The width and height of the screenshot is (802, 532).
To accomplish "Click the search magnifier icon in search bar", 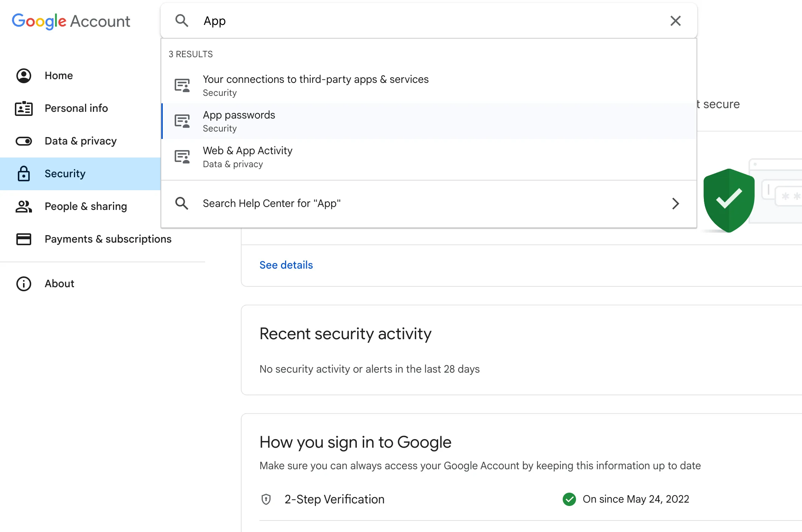I will tap(182, 21).
